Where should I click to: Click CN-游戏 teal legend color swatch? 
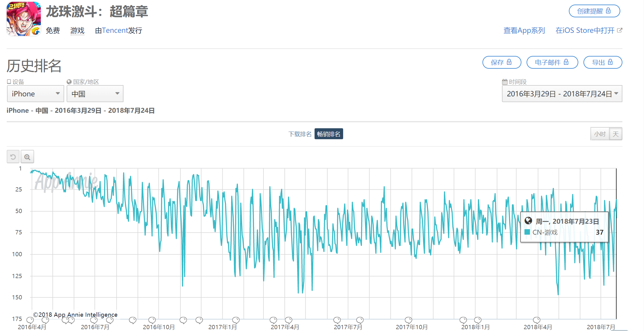coord(527,232)
